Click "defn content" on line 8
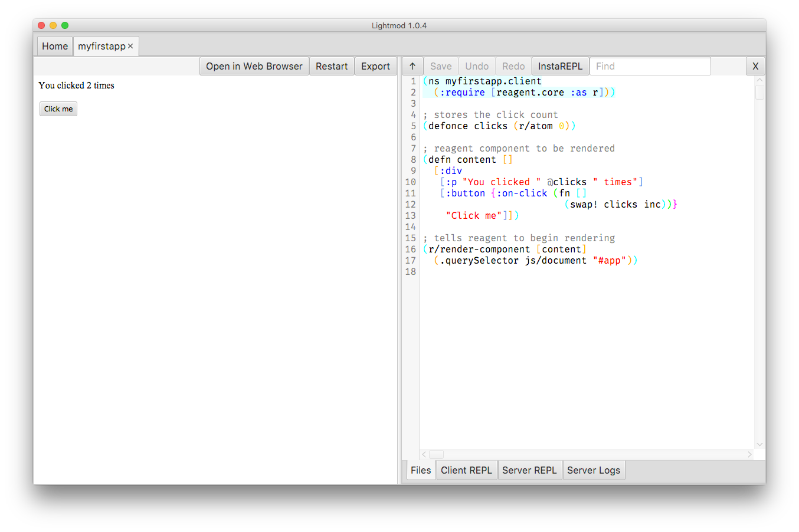Screen dimensions: 799x532 click(x=462, y=160)
